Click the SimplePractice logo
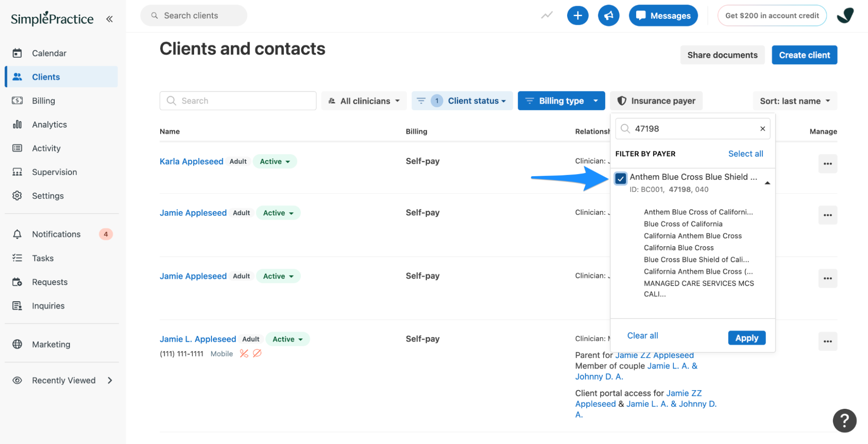The height and width of the screenshot is (444, 868). pos(52,19)
